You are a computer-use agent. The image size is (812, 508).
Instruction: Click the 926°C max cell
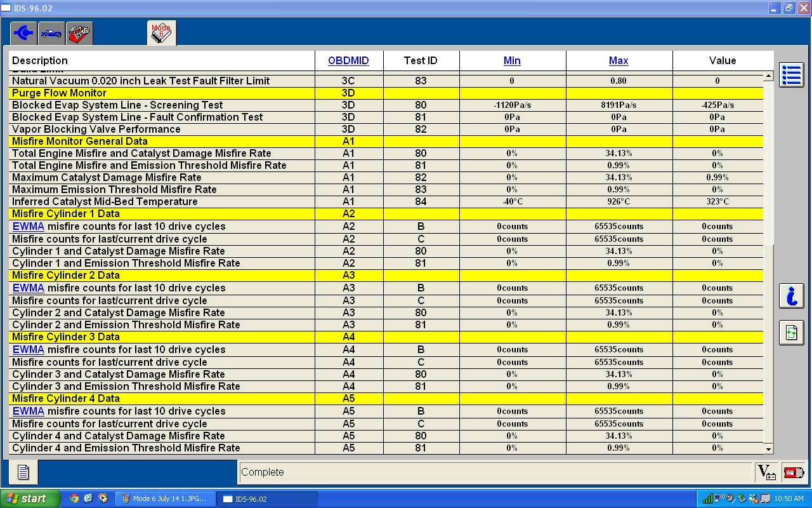tap(619, 201)
